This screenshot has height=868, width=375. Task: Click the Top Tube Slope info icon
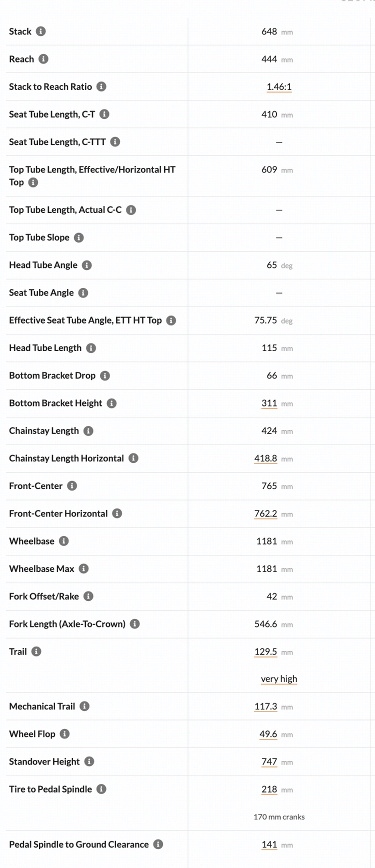click(x=79, y=237)
